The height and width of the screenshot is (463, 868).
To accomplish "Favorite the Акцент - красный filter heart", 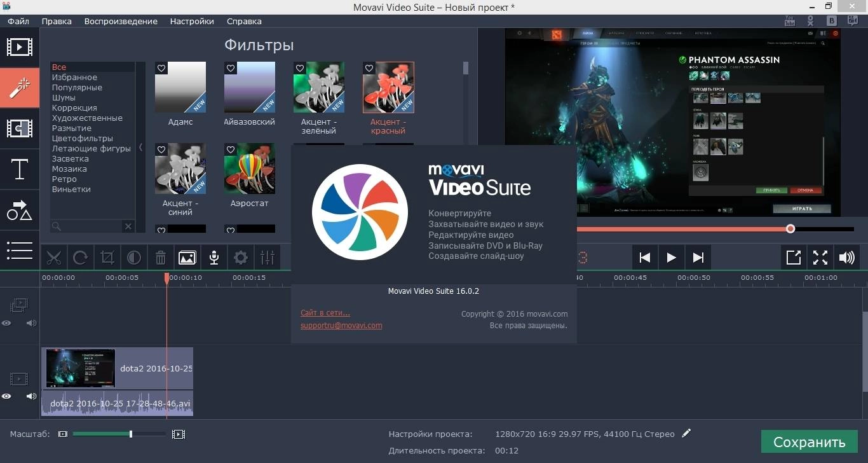I will click(x=369, y=68).
